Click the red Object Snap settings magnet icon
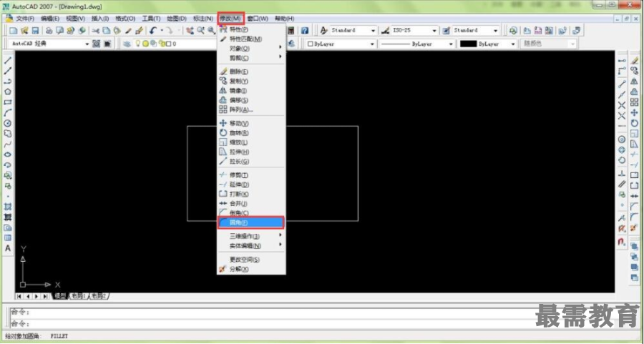This screenshot has width=644, height=344. 622,242
